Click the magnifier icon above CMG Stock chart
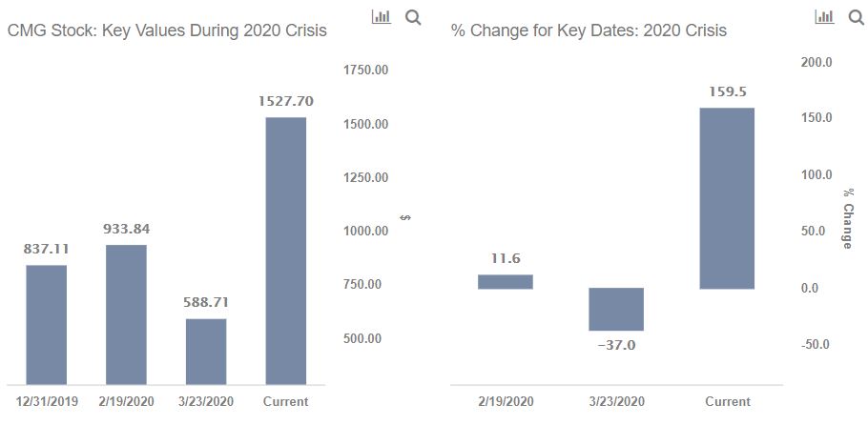 coord(412,17)
